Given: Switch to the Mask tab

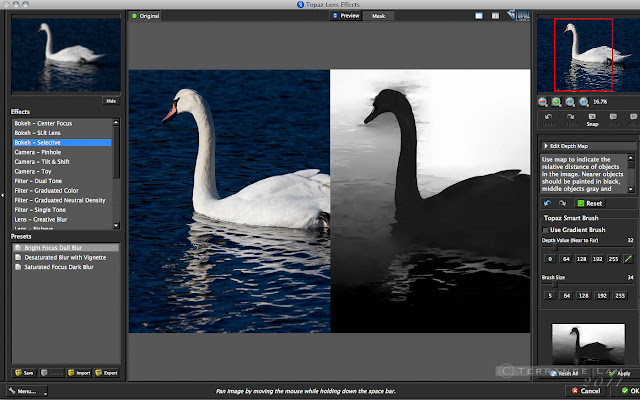Looking at the screenshot, I should tap(378, 16).
